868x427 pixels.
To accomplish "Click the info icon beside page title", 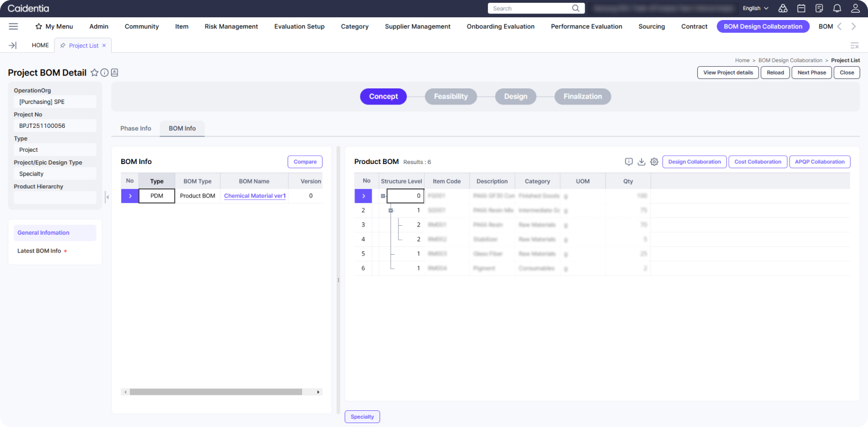I will tap(104, 73).
